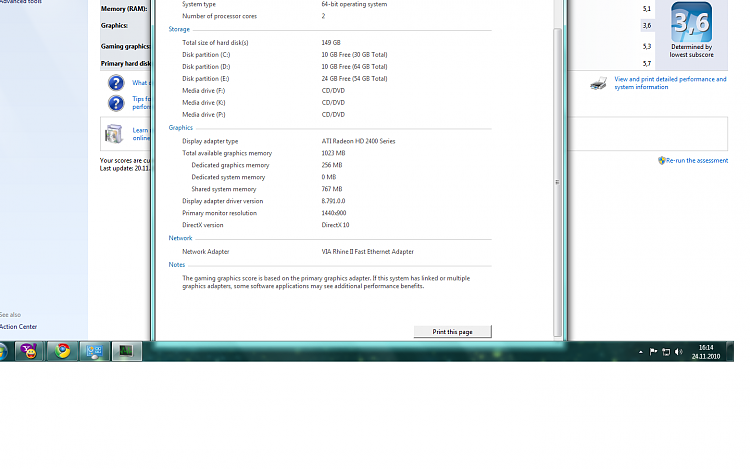Select 'Disk partition (E:)' row label
The height and width of the screenshot is (469, 750).
click(x=206, y=78)
